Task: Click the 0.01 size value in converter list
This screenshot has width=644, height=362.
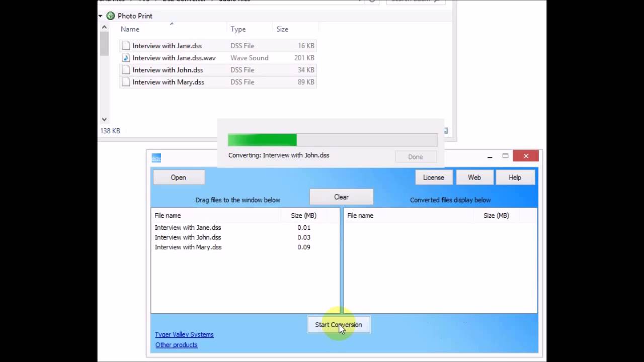Action: point(304,228)
